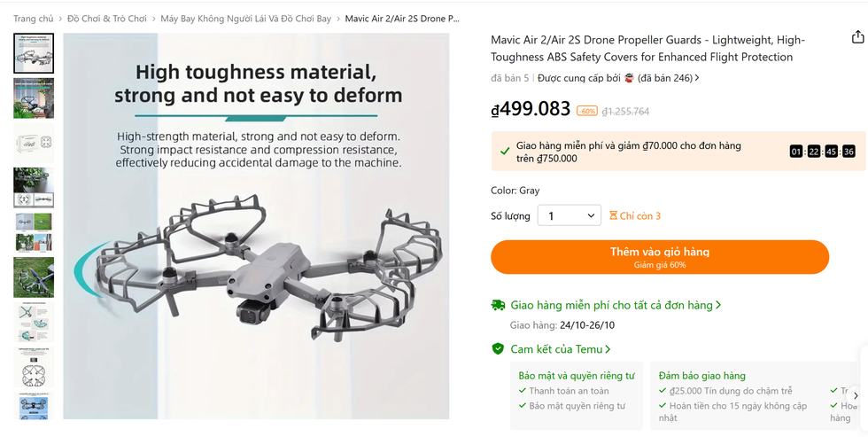Click the supplier badge icon next to "Được cung cấp bởi"
868x437 pixels.
pos(629,78)
